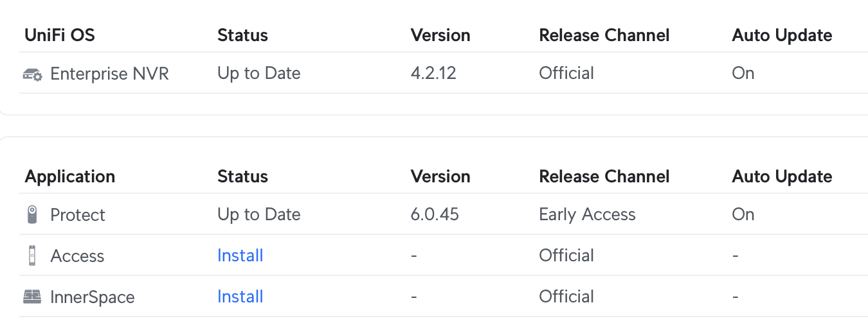Select the Protect application name
The width and height of the screenshot is (868, 330).
tap(78, 214)
